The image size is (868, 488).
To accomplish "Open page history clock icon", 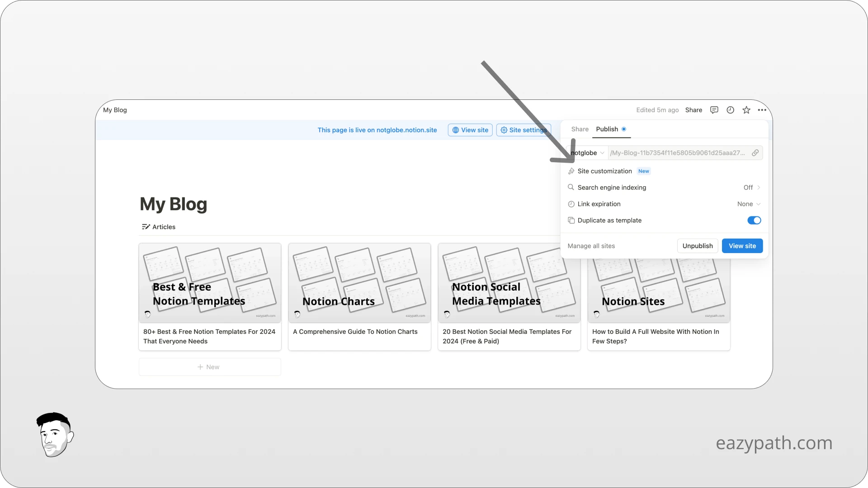I will coord(730,110).
